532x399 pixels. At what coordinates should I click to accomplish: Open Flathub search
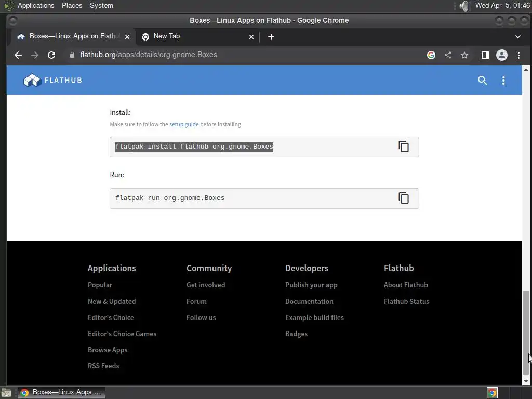[x=482, y=81]
